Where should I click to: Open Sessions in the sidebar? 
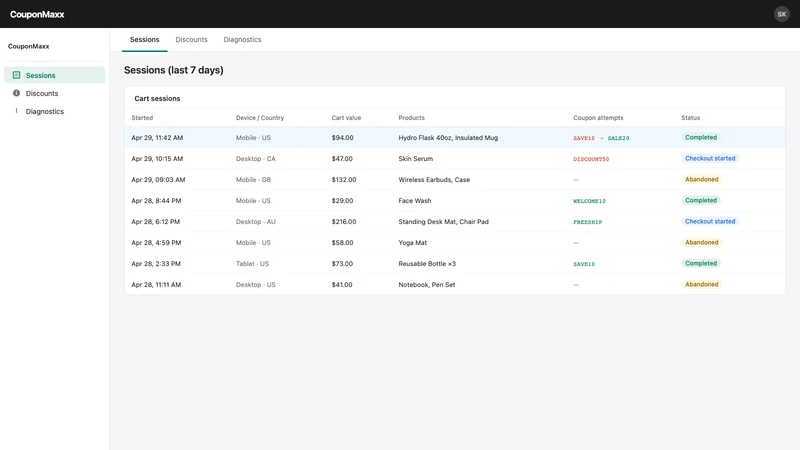(x=55, y=75)
